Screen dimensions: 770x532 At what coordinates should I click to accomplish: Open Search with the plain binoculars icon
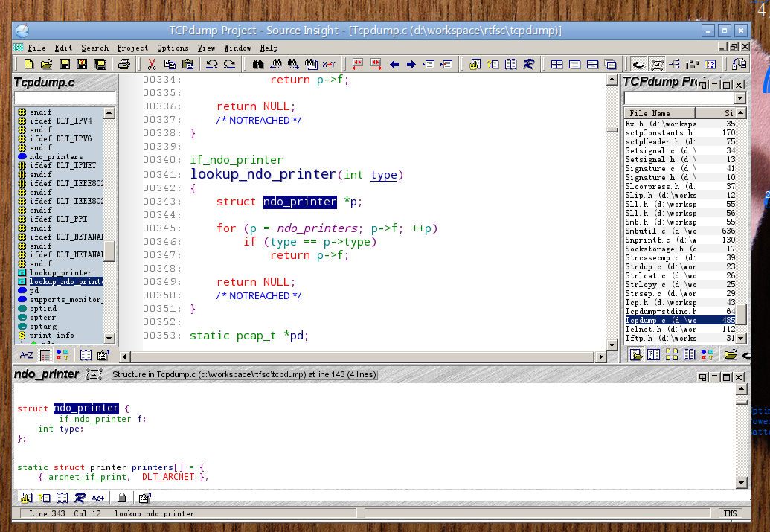pos(258,64)
